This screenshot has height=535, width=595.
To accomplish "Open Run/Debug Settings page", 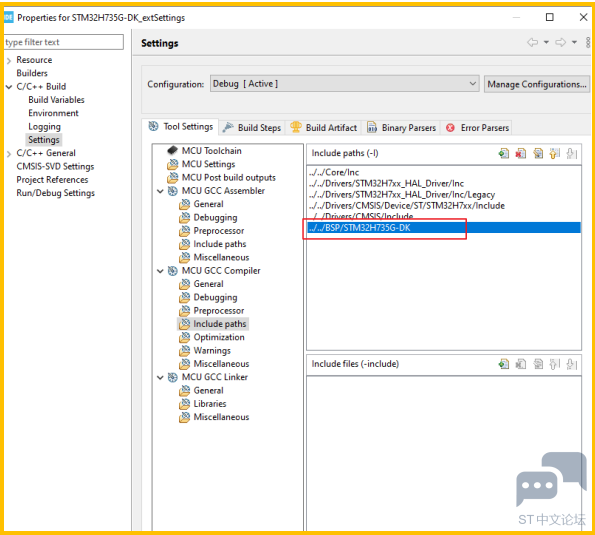I will click(x=55, y=193).
